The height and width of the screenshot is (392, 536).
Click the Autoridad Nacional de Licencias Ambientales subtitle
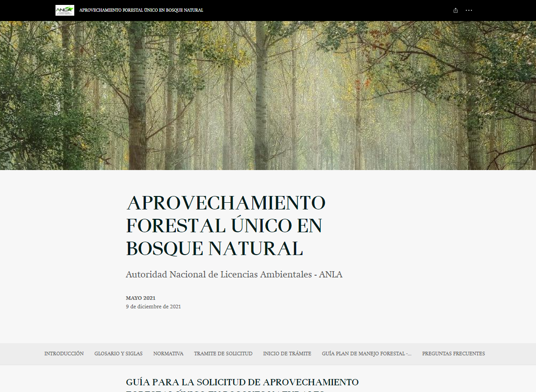pyautogui.click(x=234, y=274)
